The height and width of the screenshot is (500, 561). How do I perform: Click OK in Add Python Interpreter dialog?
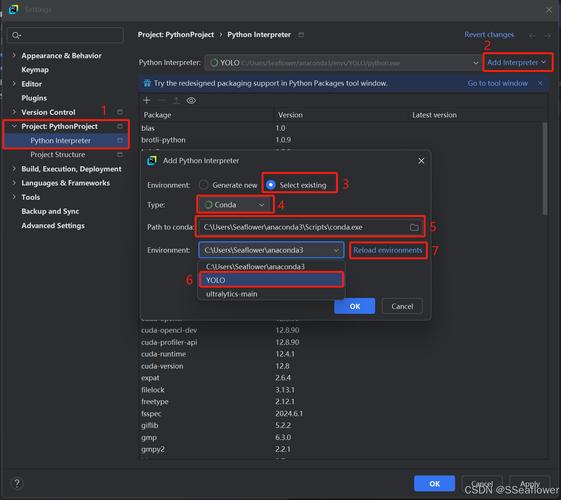tap(355, 306)
